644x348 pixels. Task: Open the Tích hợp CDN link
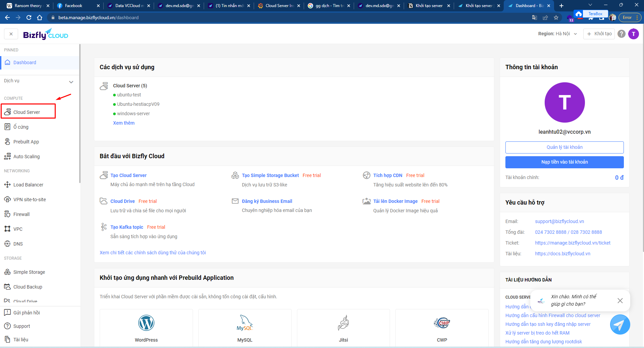388,175
